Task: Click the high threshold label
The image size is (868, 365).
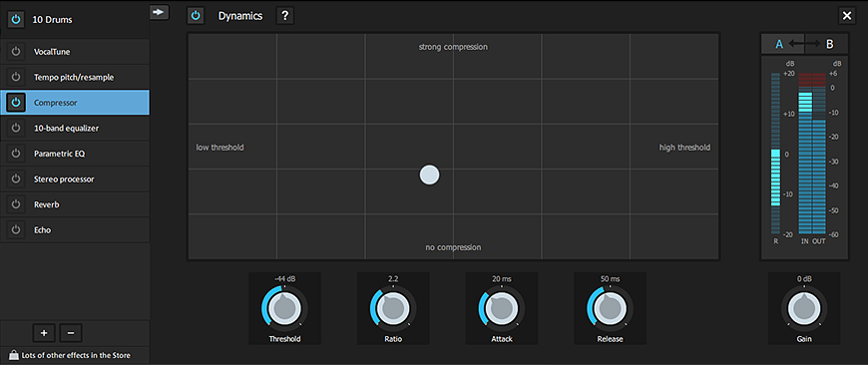Action: [x=684, y=148]
